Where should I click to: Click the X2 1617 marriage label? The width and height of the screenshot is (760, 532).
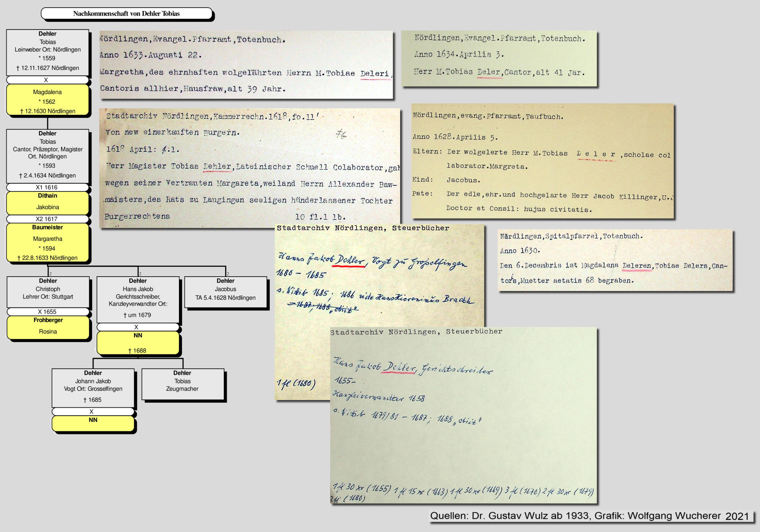tap(47, 219)
